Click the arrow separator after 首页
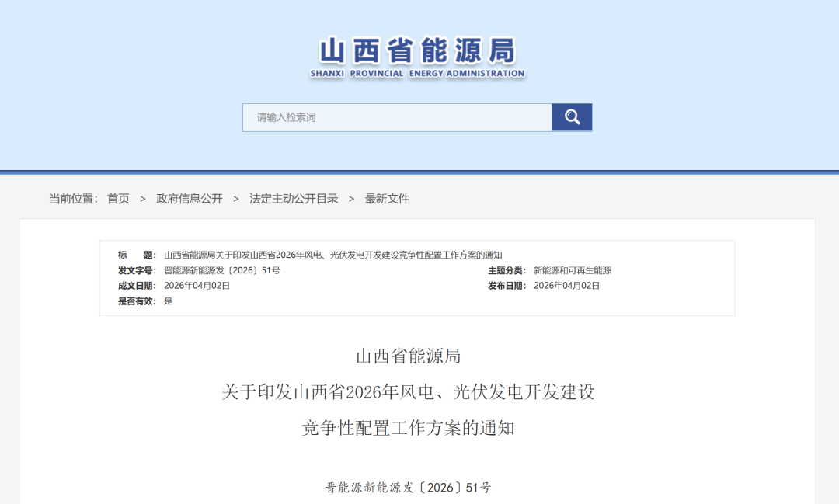839x504 pixels. pyautogui.click(x=143, y=199)
